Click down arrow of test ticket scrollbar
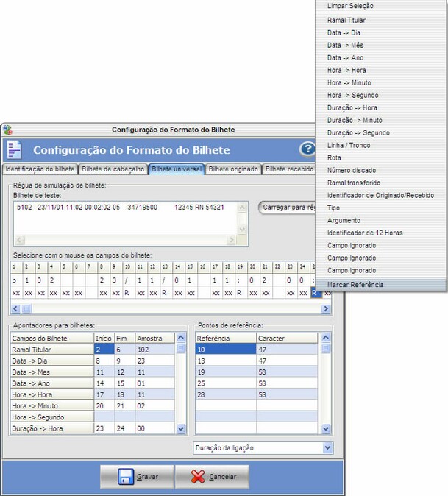 (x=242, y=230)
